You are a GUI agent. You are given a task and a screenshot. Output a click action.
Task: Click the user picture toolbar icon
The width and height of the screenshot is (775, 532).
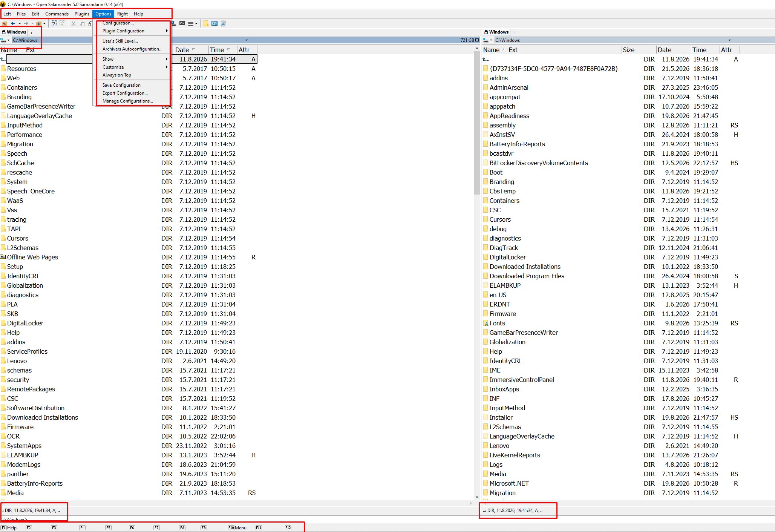pos(214,23)
